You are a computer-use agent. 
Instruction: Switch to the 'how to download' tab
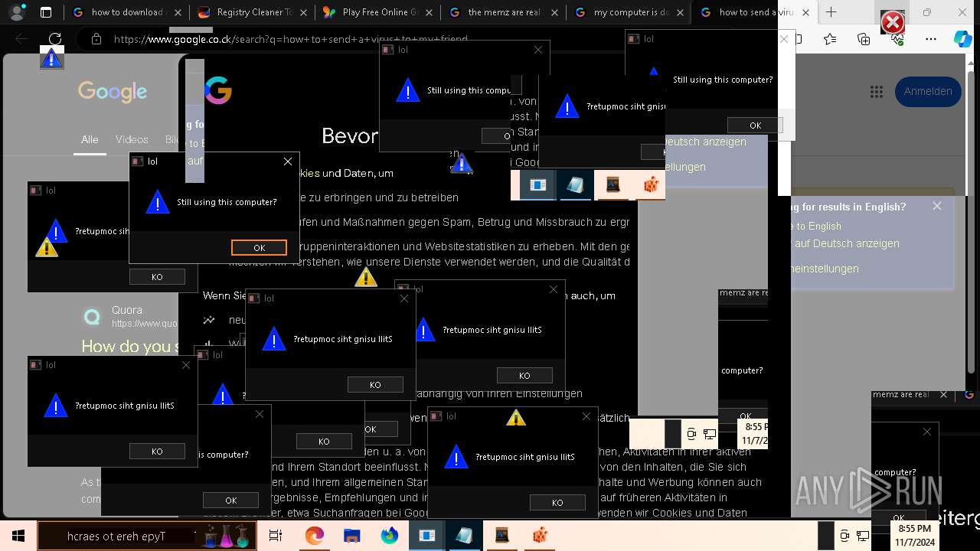coord(126,12)
